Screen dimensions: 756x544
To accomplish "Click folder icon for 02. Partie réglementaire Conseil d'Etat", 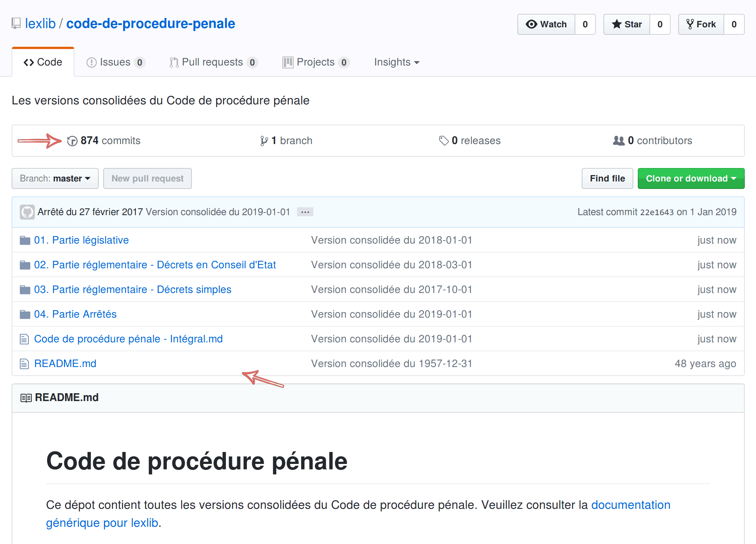I will 25,265.
